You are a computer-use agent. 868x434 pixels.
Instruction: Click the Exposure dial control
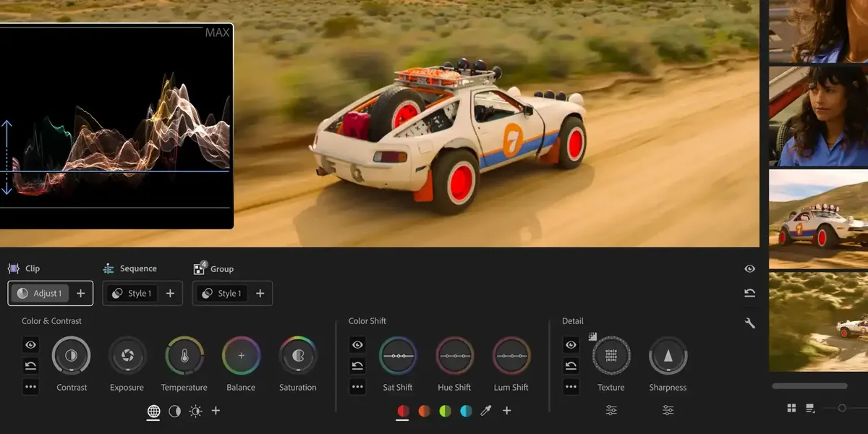click(x=127, y=355)
